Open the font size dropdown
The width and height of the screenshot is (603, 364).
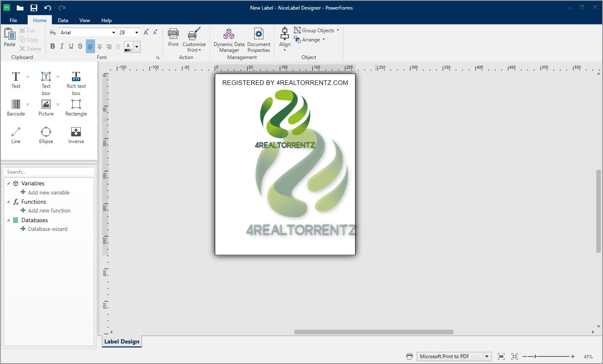pos(137,32)
